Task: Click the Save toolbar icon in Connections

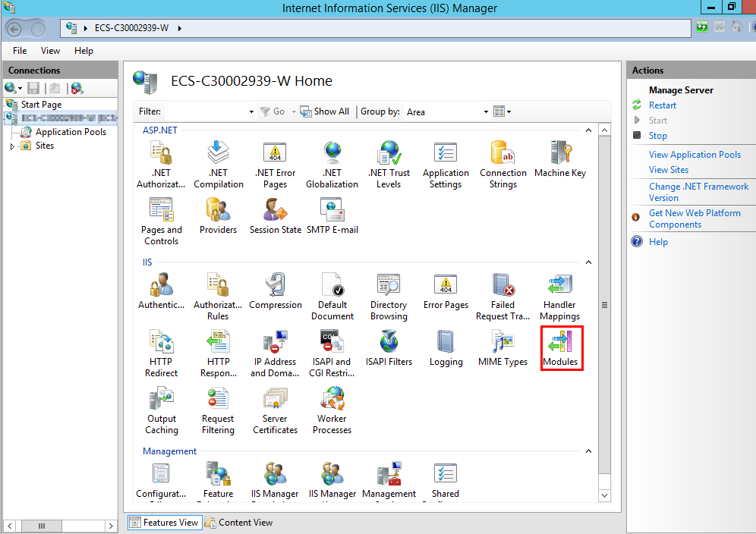Action: [33, 88]
